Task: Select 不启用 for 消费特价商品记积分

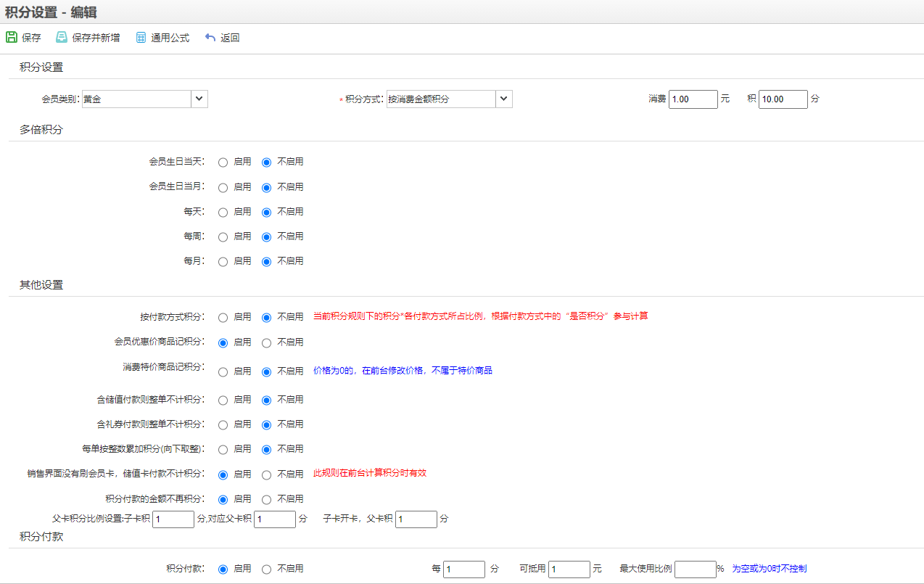Action: pyautogui.click(x=267, y=371)
